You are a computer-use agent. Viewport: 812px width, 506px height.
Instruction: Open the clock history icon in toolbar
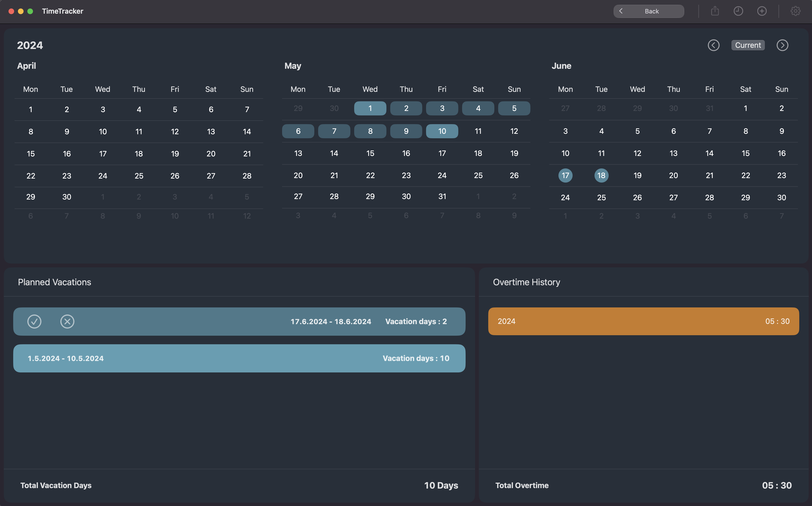point(738,11)
